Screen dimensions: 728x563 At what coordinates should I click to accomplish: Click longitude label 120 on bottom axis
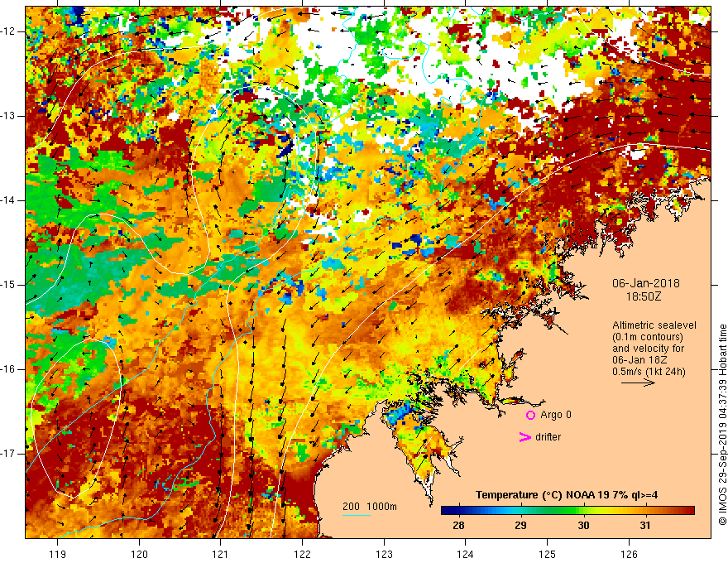click(x=139, y=554)
